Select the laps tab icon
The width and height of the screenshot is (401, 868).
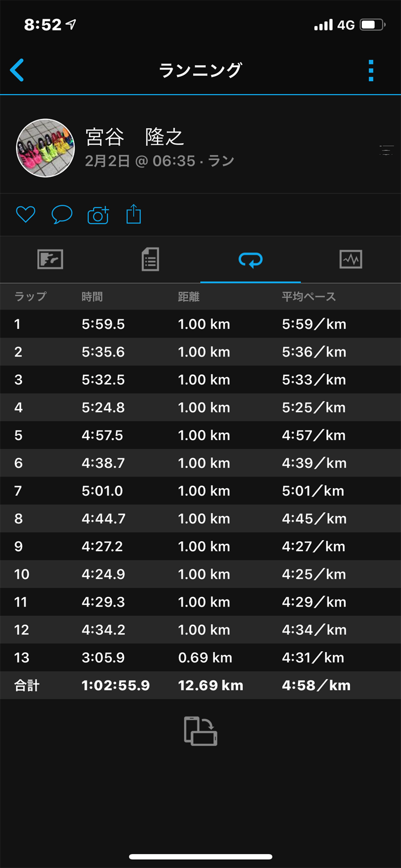tap(251, 259)
